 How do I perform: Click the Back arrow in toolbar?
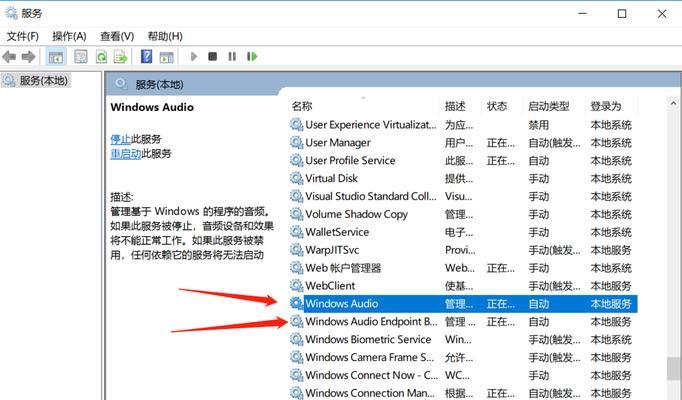9,57
